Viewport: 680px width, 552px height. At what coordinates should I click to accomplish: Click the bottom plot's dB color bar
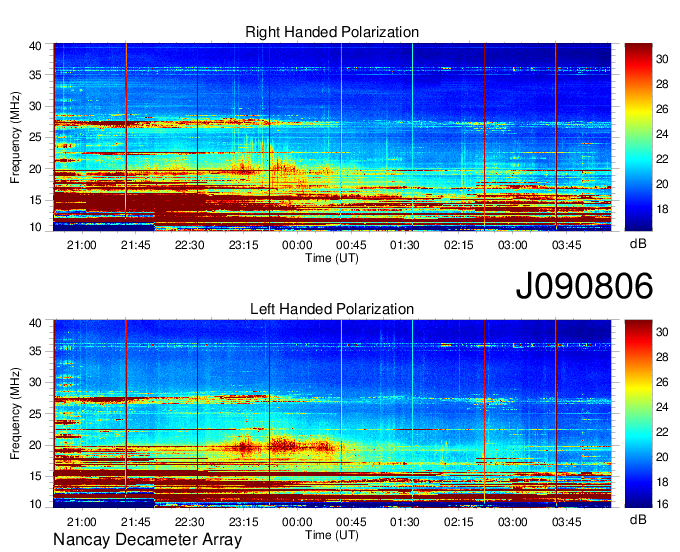[x=638, y=414]
